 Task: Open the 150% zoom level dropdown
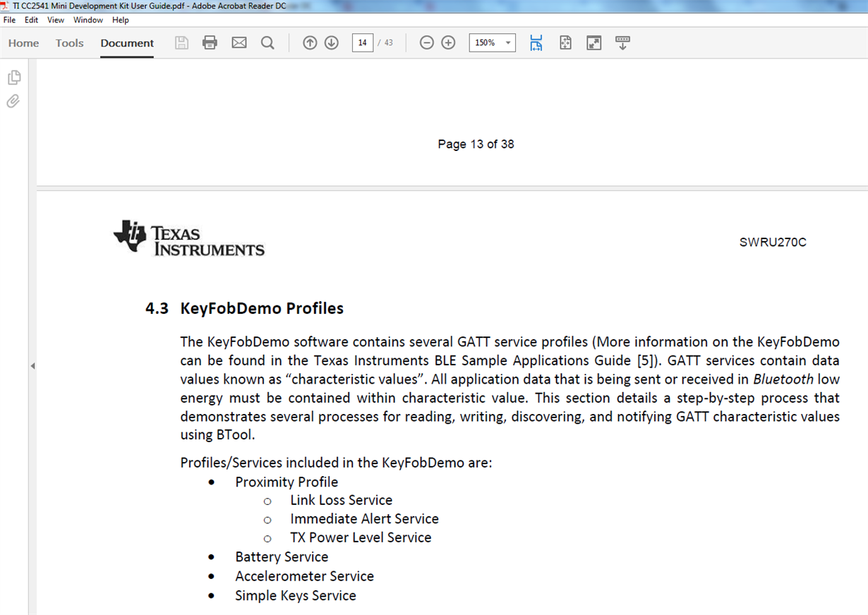point(492,43)
